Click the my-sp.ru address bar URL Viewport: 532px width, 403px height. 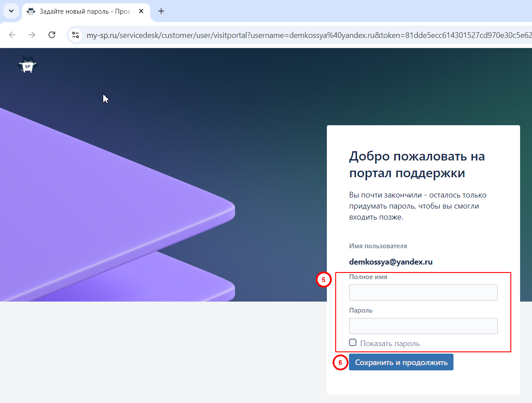point(309,35)
